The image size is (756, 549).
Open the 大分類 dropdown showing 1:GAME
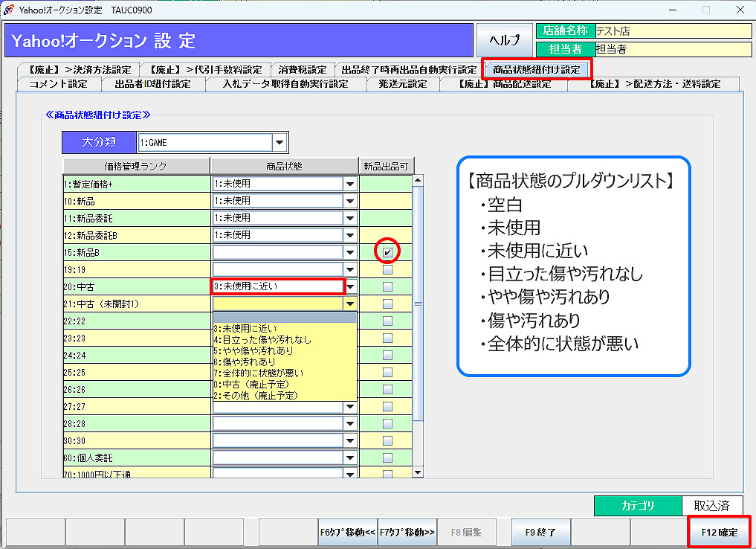[280, 142]
